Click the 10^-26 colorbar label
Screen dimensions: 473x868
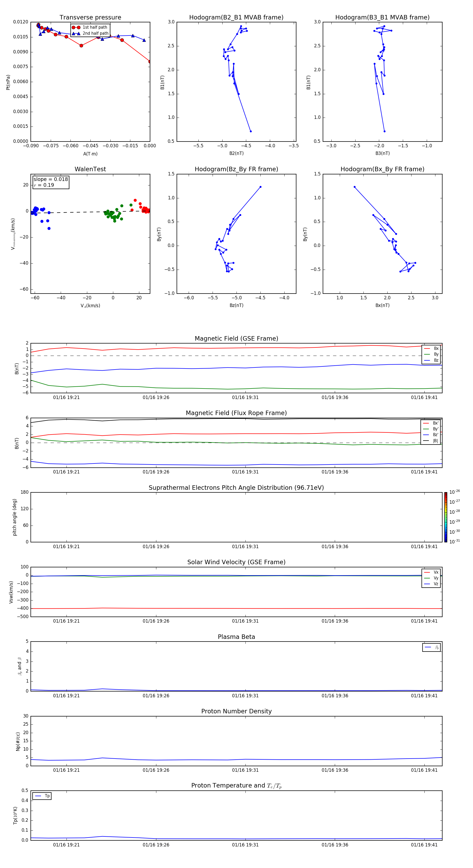click(x=455, y=492)
